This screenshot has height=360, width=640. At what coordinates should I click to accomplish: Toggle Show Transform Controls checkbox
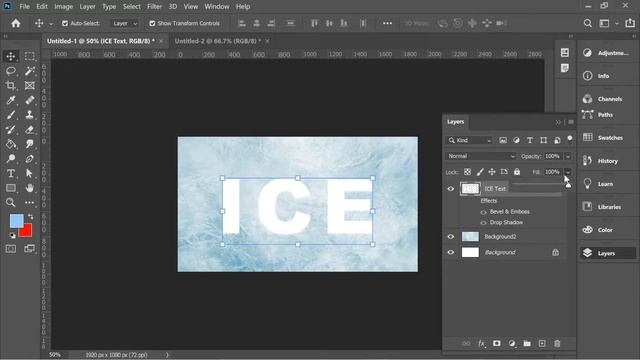click(x=152, y=23)
